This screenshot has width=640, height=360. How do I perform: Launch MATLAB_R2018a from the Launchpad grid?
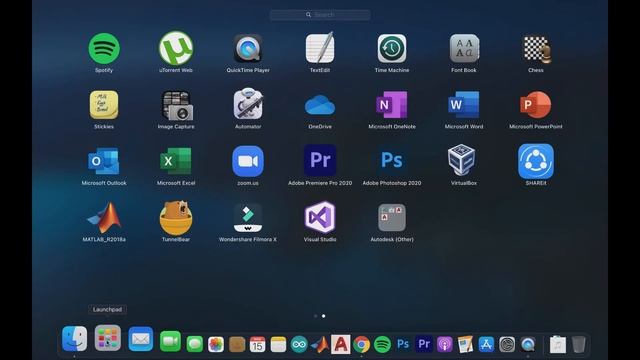[x=104, y=217]
